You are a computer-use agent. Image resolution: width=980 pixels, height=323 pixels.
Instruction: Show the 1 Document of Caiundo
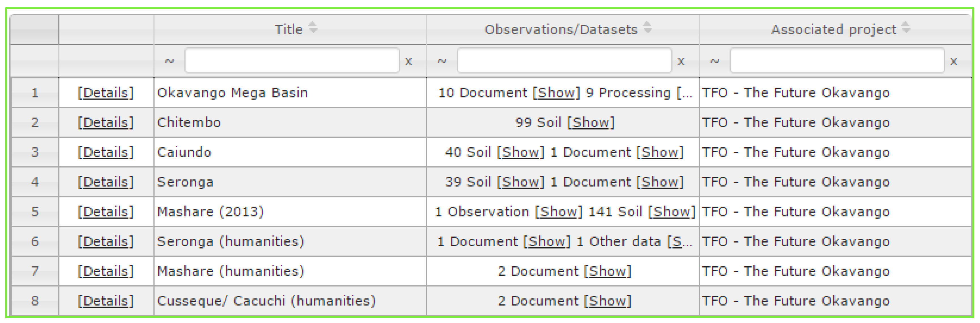pos(660,152)
